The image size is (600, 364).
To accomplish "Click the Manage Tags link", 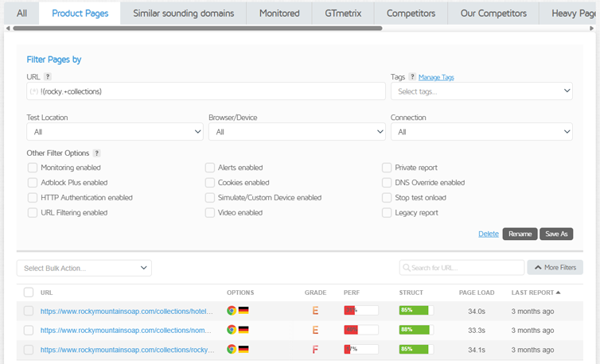I will tap(436, 77).
